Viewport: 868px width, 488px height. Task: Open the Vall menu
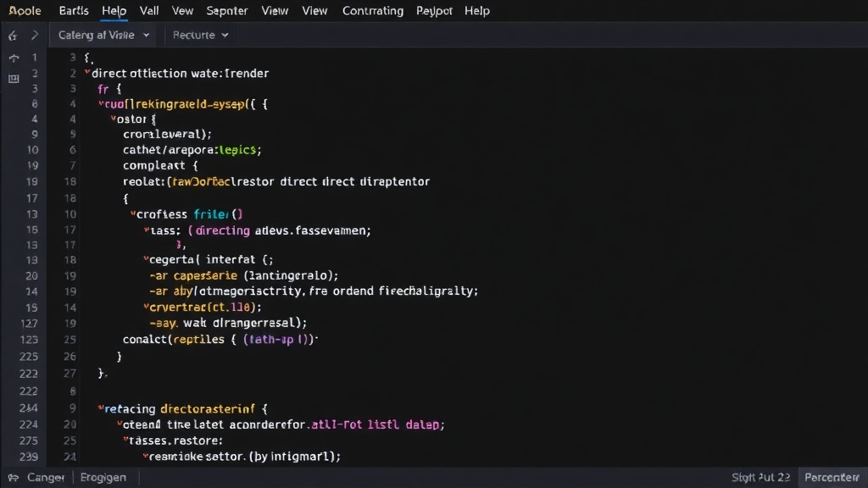click(149, 10)
